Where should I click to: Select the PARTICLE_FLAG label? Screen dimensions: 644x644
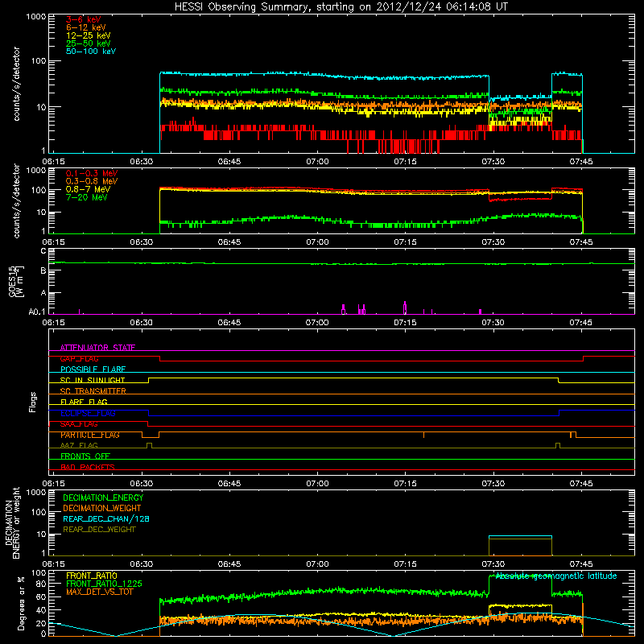click(x=90, y=435)
